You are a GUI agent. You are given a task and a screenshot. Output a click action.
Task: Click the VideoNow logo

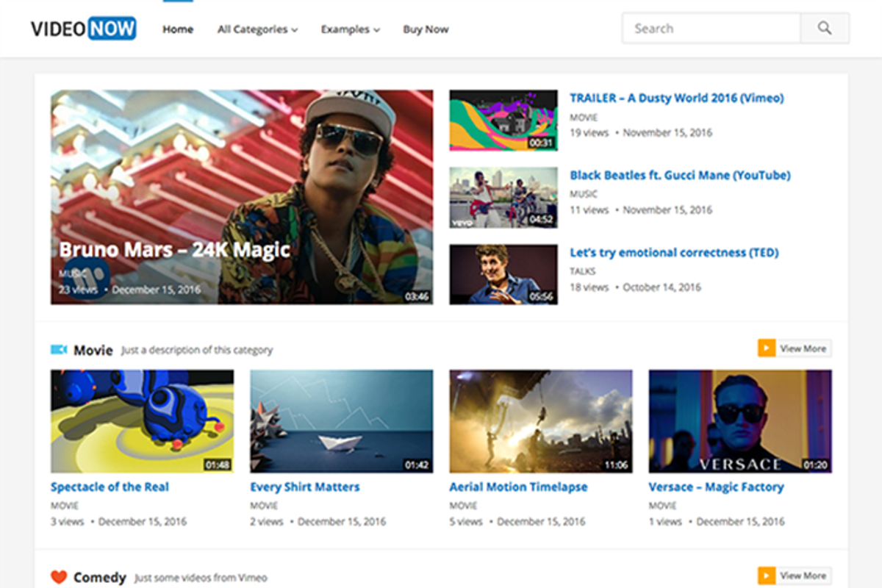click(83, 29)
